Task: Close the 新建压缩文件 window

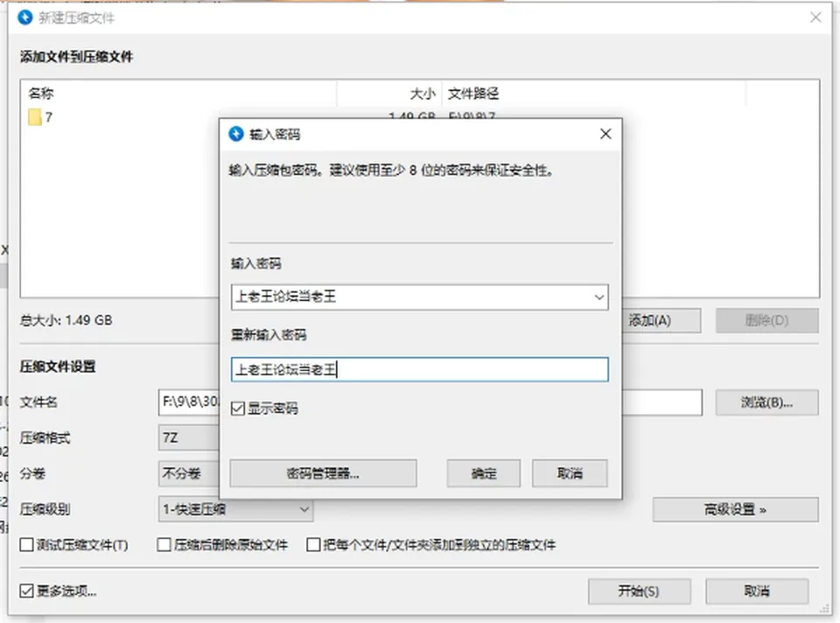Action: [x=815, y=17]
